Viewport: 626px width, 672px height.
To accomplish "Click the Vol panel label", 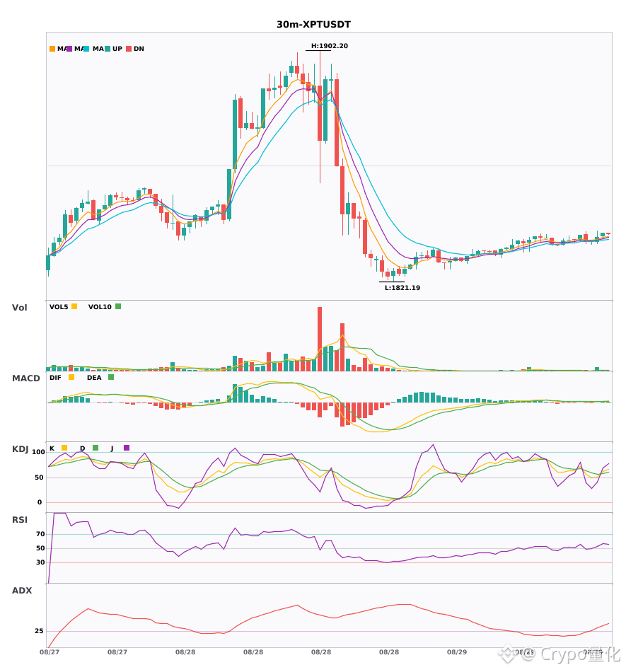I will point(19,308).
